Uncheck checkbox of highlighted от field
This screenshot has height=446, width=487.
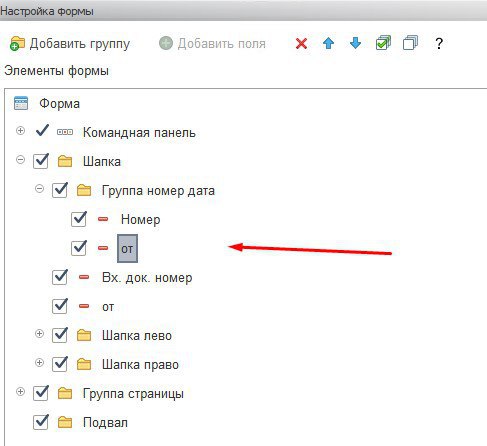[79, 248]
